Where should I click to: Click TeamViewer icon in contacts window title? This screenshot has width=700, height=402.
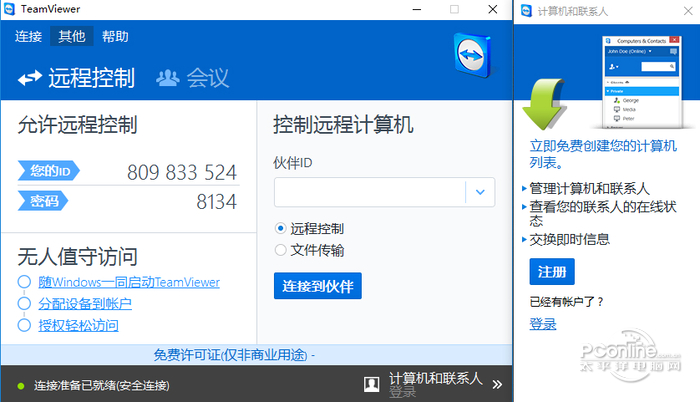pyautogui.click(x=526, y=10)
